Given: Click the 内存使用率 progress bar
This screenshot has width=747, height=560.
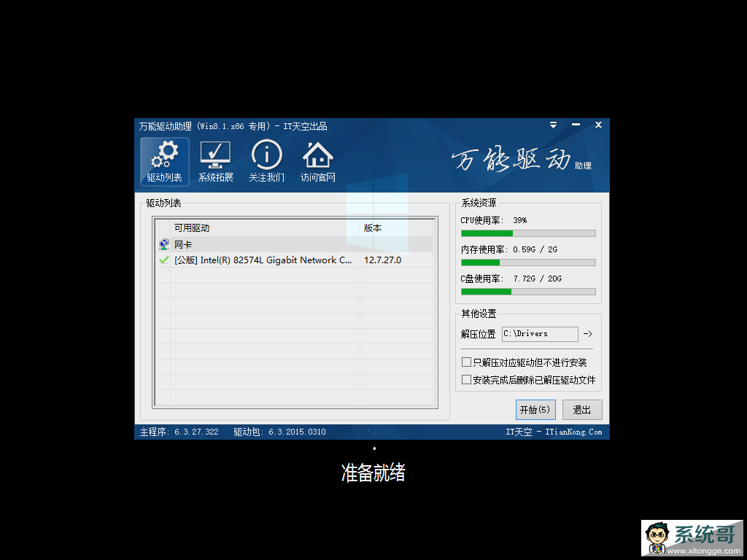Looking at the screenshot, I should pyautogui.click(x=528, y=262).
